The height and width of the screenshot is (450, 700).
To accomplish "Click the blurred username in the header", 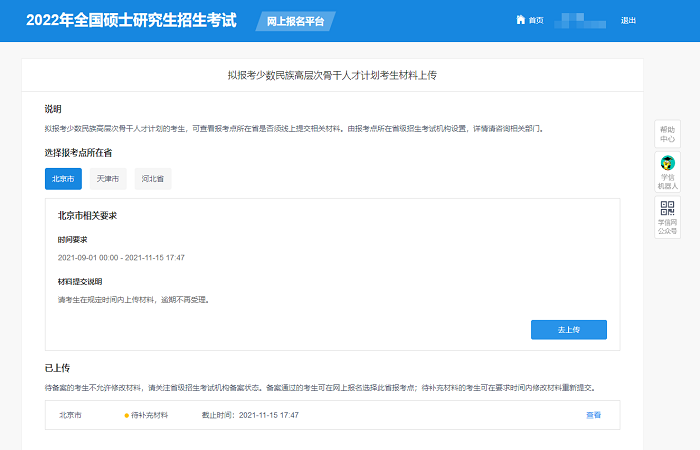I will click(582, 20).
